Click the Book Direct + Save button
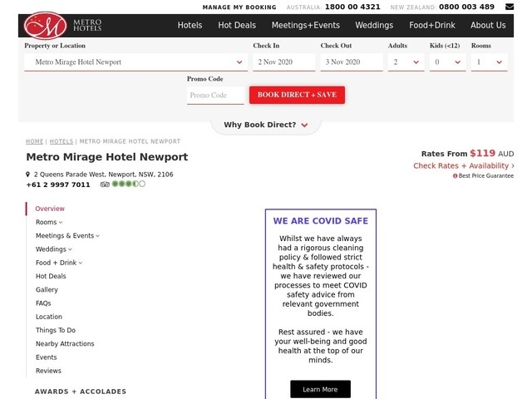The height and width of the screenshot is (399, 532). pos(297,95)
